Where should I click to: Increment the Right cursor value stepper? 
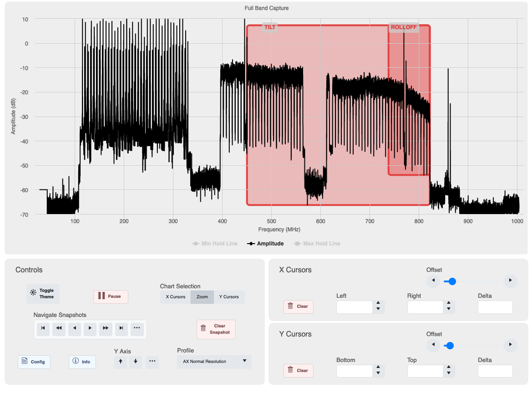[x=449, y=304]
